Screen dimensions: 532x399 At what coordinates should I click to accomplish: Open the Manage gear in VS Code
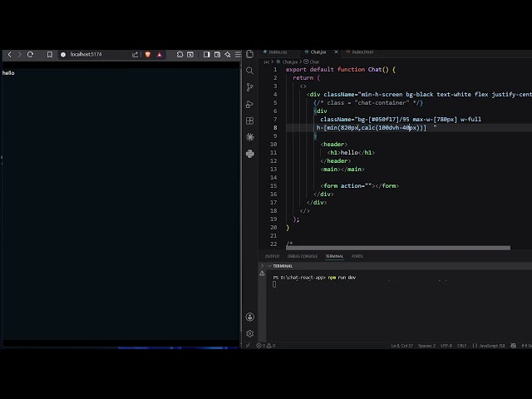[x=249, y=333]
